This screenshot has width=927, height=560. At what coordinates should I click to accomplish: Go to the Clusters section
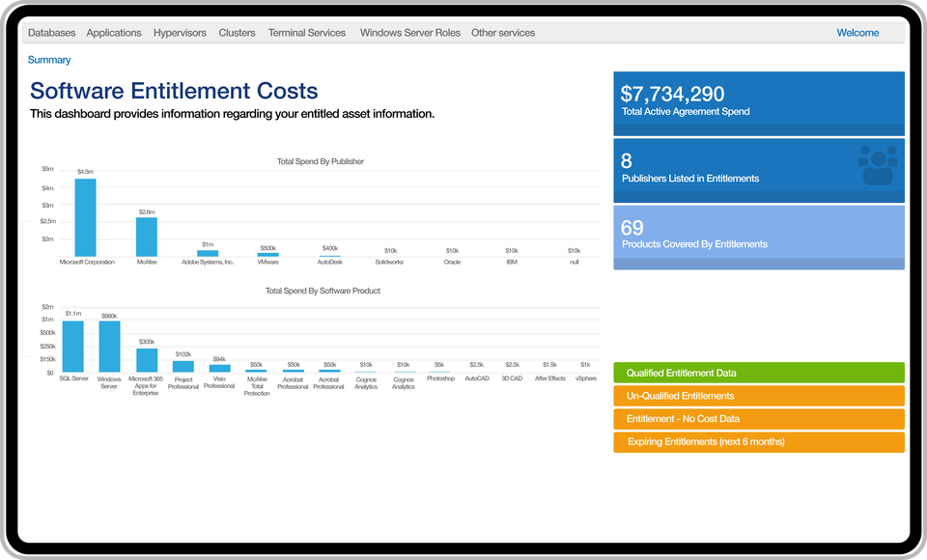point(237,33)
